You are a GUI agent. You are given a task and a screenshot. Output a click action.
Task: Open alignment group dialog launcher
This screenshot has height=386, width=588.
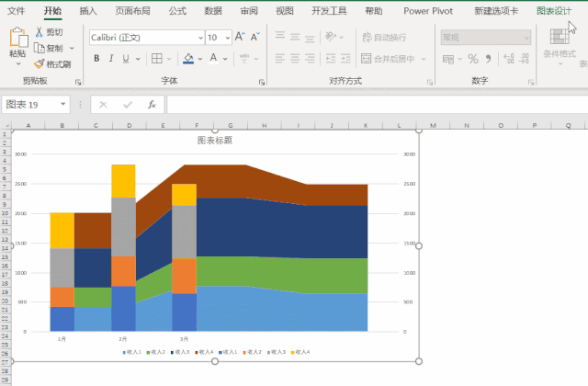[x=430, y=82]
